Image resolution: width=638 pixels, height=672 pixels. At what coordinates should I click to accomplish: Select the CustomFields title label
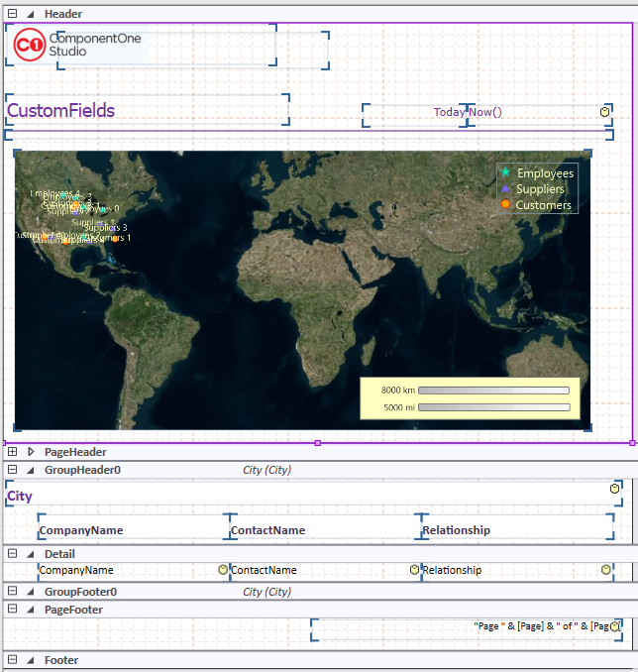tap(61, 111)
